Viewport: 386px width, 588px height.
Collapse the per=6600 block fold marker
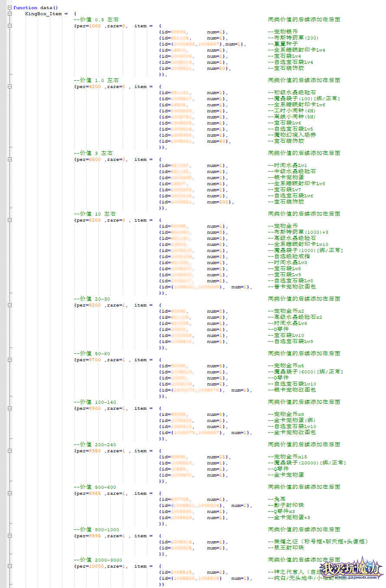pyautogui.click(x=10, y=160)
